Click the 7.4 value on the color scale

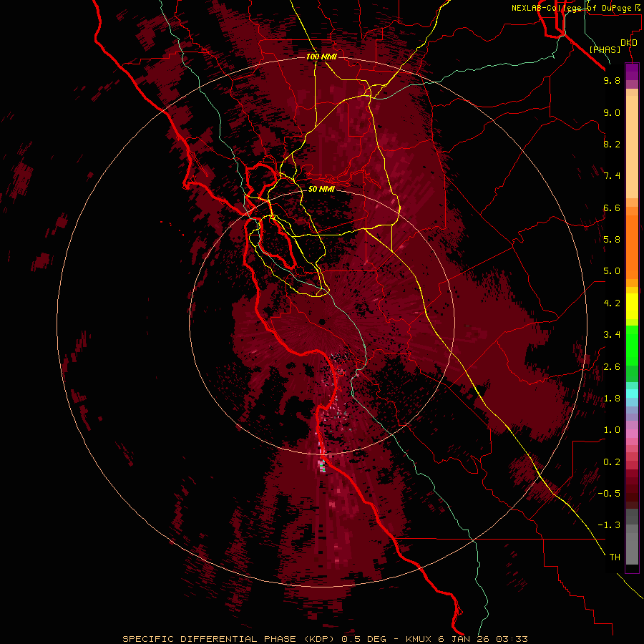coord(612,176)
